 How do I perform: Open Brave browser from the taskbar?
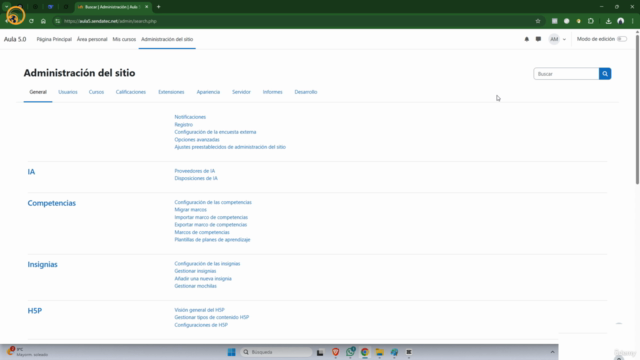tap(336, 352)
